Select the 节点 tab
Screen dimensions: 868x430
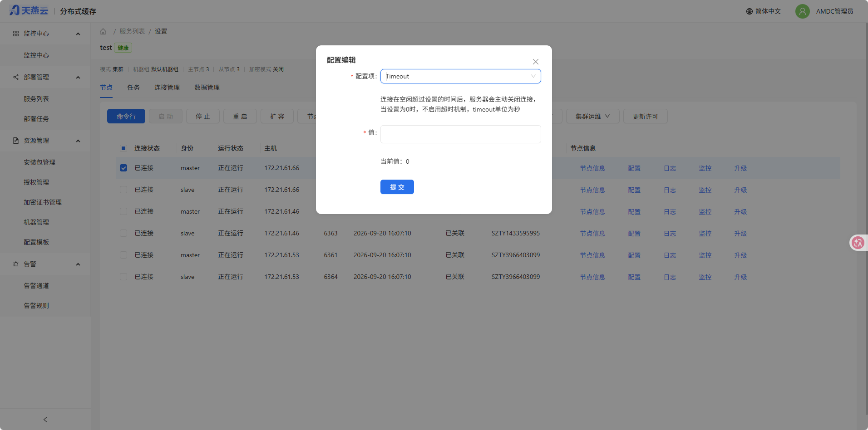106,88
